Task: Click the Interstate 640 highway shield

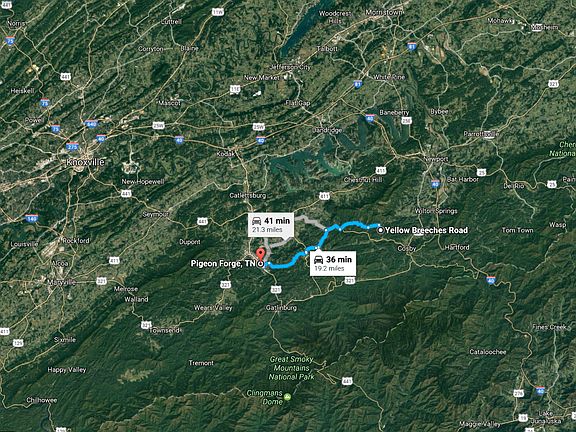Action: pyautogui.click(x=91, y=124)
